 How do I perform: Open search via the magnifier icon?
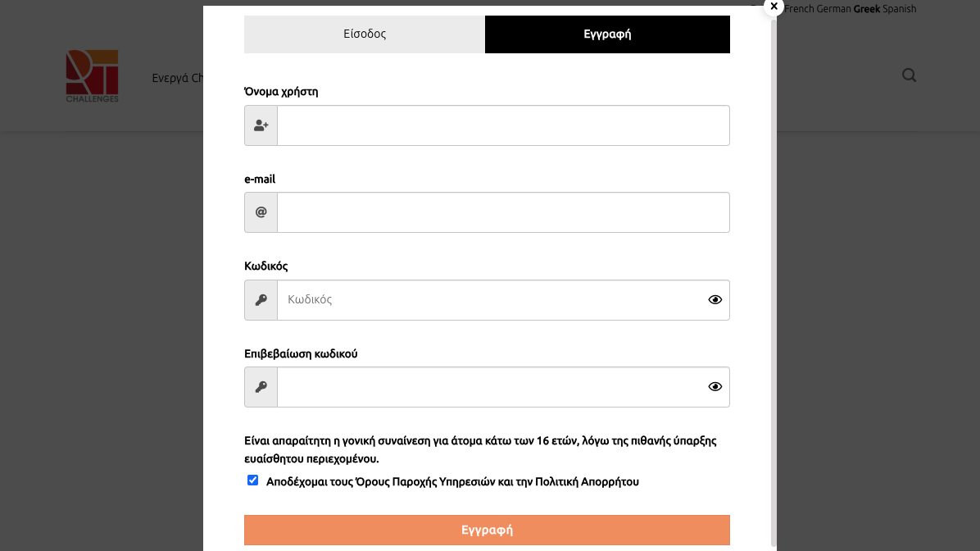pyautogui.click(x=909, y=75)
